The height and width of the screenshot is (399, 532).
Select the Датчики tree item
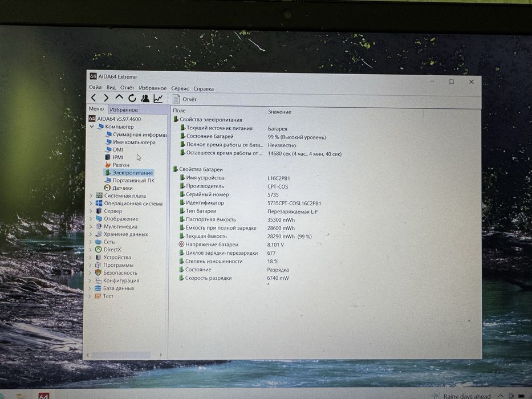point(119,188)
